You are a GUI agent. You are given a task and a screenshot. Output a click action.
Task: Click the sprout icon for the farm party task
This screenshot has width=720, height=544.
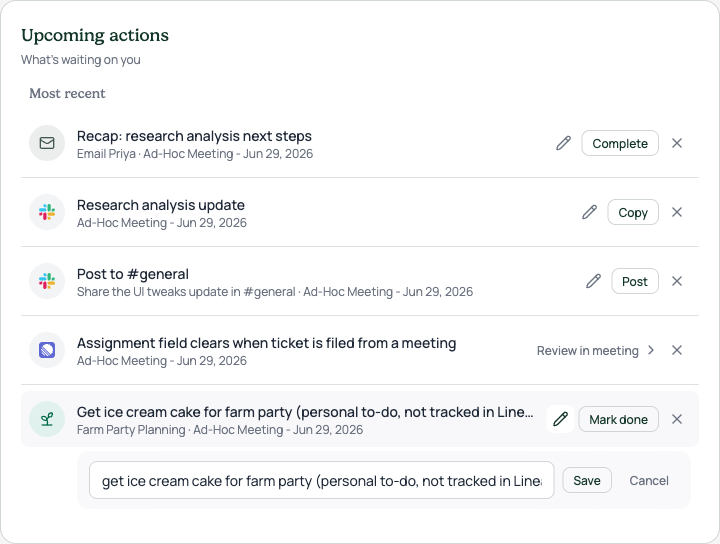tap(47, 419)
